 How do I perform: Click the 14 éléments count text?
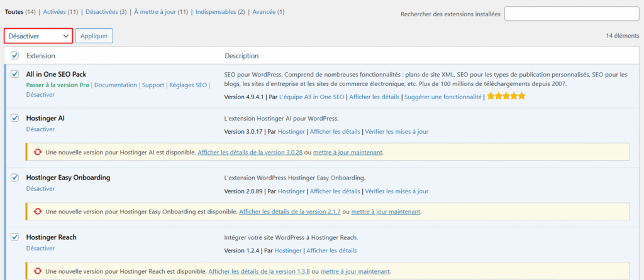pyautogui.click(x=623, y=36)
